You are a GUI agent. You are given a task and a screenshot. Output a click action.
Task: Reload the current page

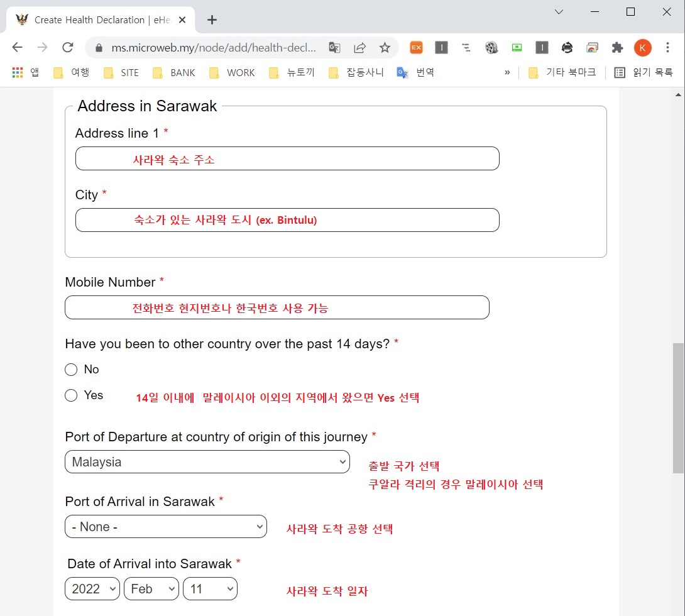68,47
